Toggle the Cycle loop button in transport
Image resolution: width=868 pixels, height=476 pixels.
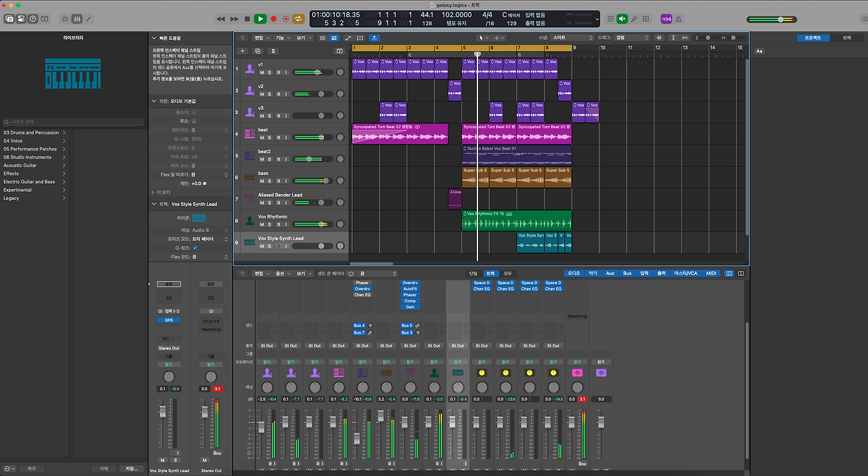(298, 19)
